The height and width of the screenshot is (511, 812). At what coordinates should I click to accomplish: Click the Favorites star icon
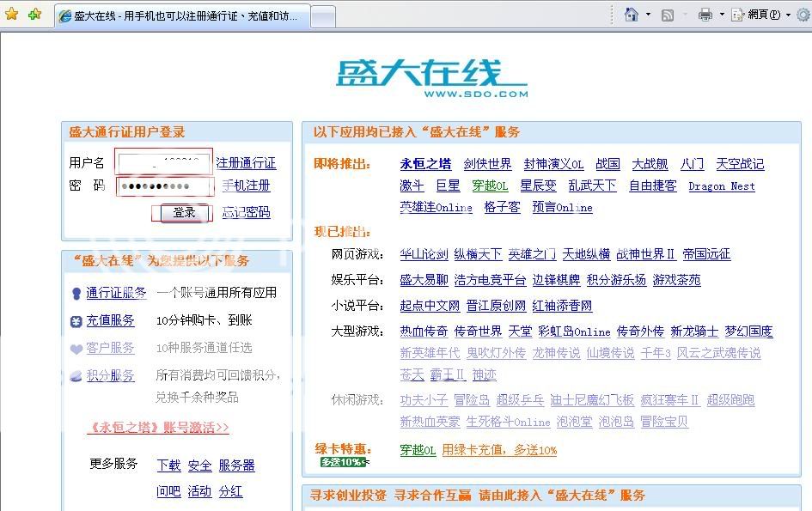tap(11, 15)
